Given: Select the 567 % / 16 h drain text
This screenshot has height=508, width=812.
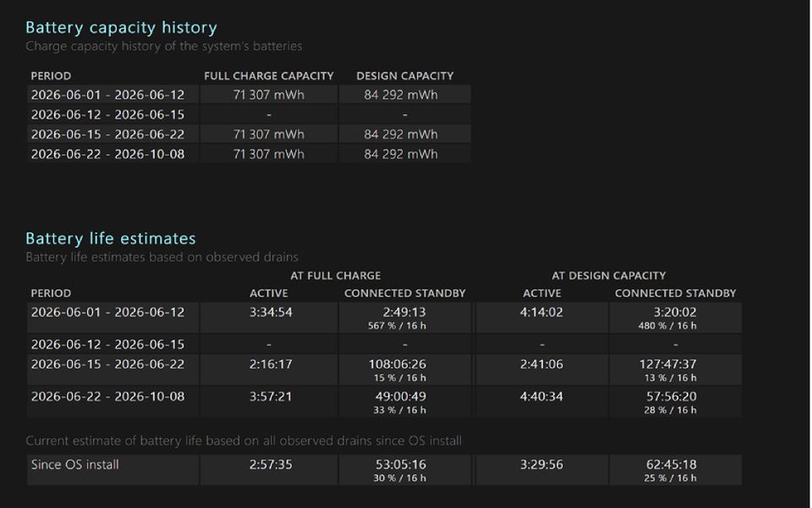Looking at the screenshot, I should pos(398,326).
